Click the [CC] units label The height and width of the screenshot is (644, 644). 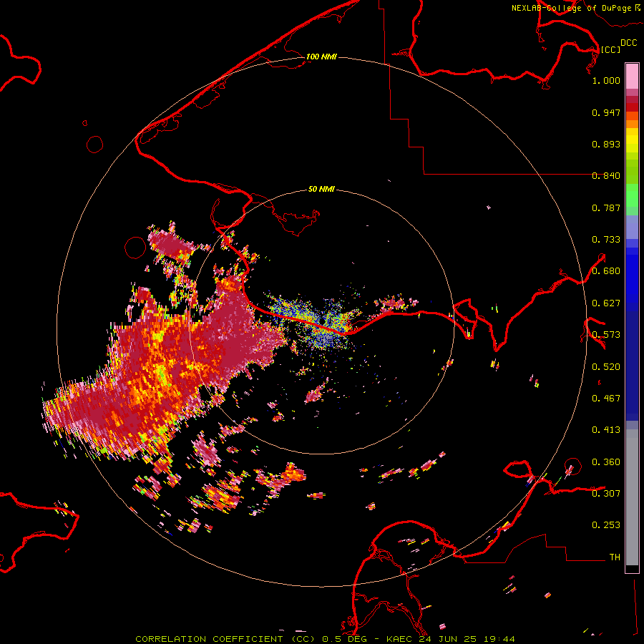coord(610,49)
